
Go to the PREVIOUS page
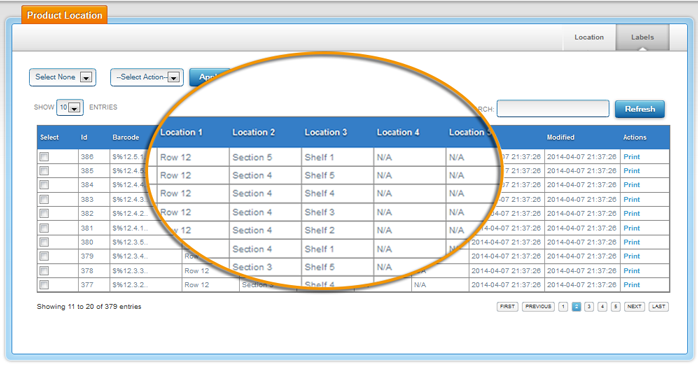538,307
